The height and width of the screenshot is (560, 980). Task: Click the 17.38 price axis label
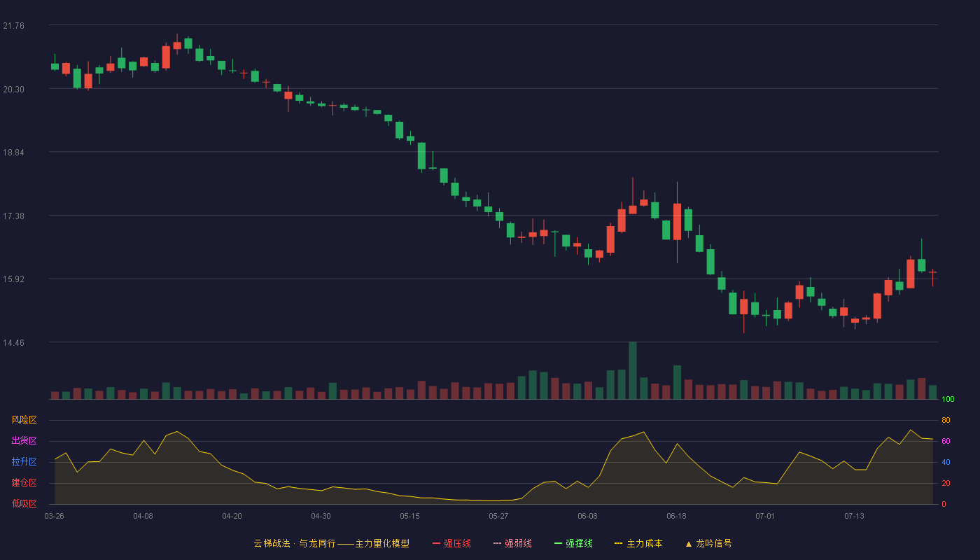13,216
